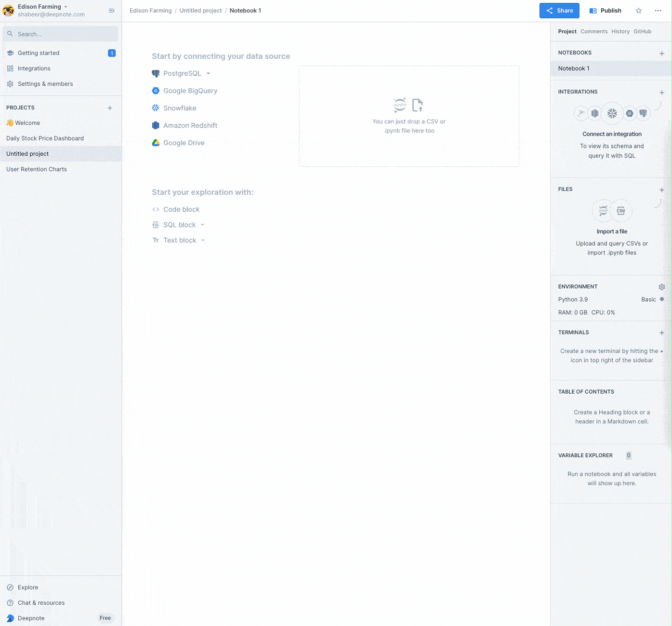Open the PostgreSQL data source dropdown

coord(209,73)
